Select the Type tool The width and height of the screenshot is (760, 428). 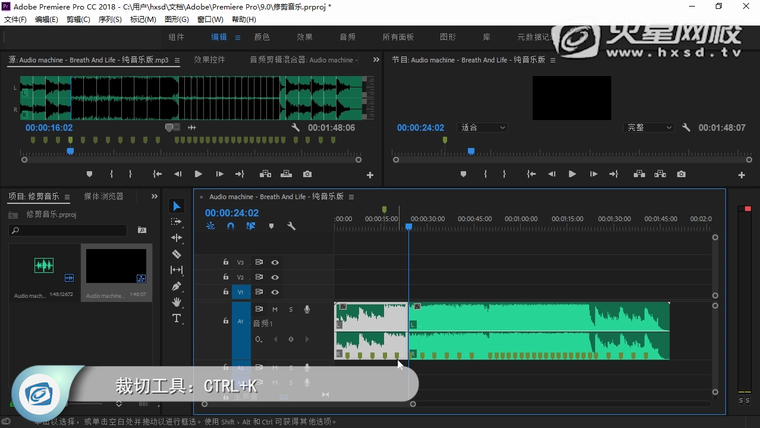tap(177, 318)
